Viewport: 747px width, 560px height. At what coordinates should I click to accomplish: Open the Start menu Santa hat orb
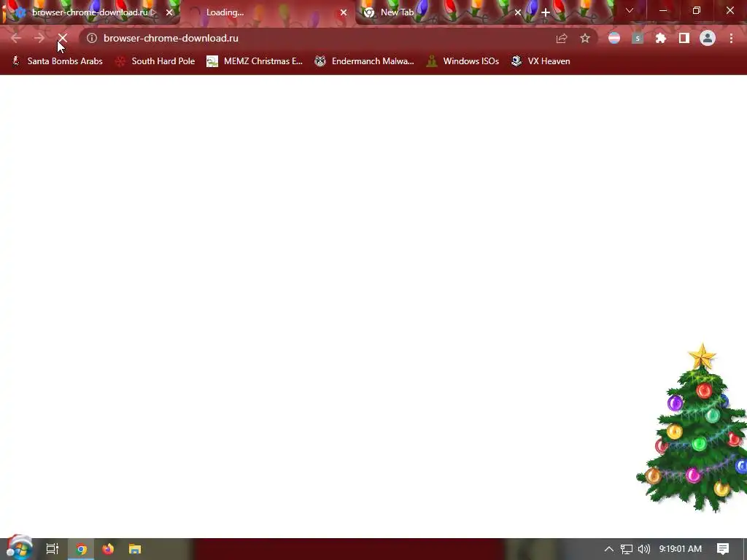point(19,548)
